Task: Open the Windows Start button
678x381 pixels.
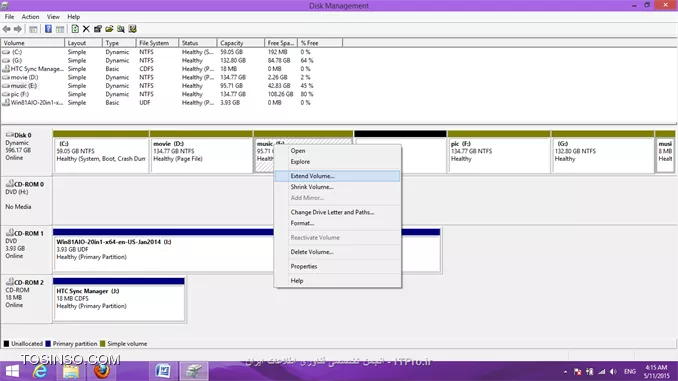Action: click(x=12, y=371)
